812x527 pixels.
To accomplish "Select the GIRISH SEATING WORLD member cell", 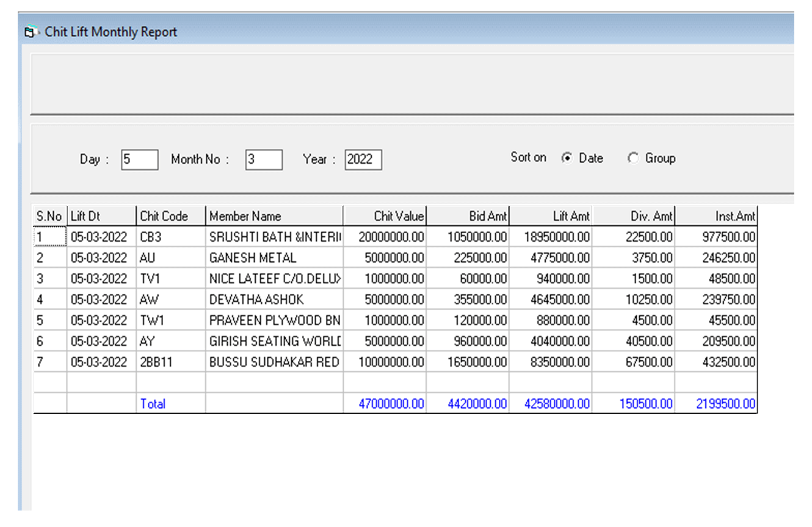I will 275,341.
